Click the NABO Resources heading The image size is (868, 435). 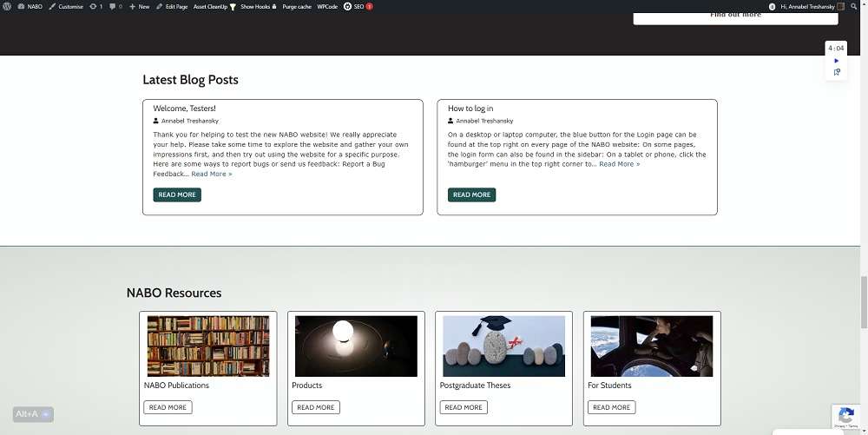[174, 293]
